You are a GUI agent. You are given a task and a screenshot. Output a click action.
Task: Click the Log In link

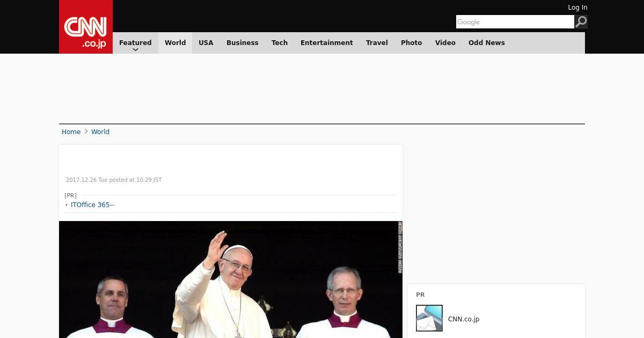[577, 8]
